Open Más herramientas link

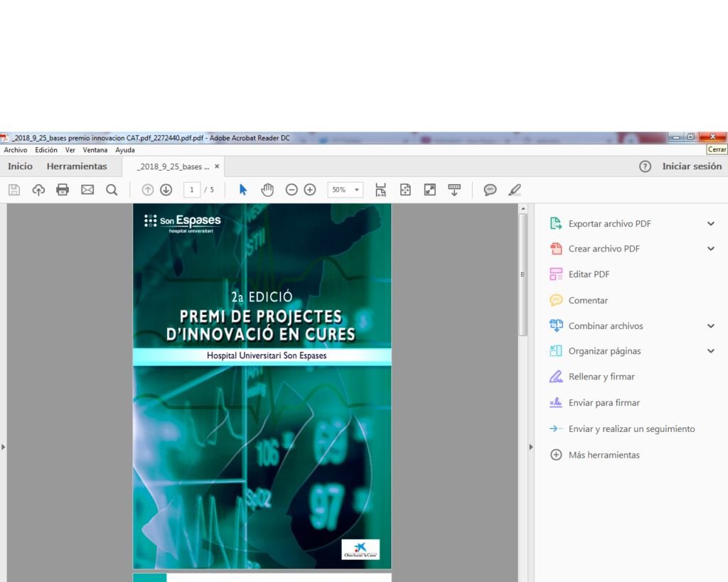604,455
